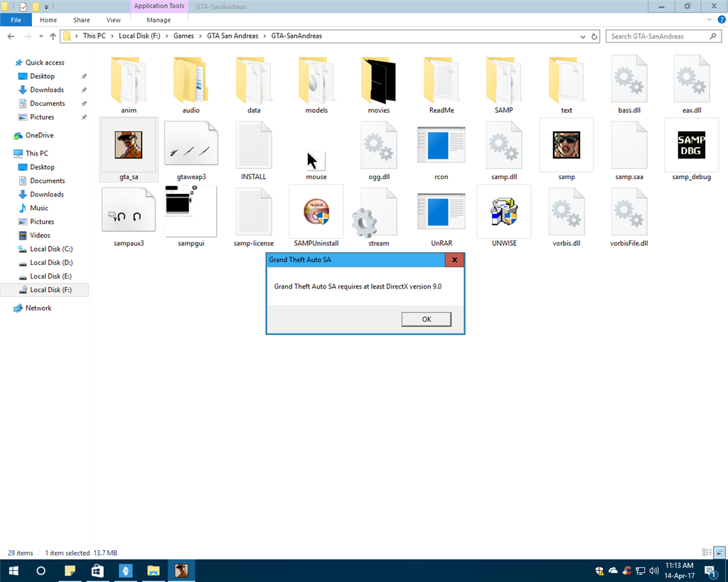Select the samp-license text file

(254, 211)
